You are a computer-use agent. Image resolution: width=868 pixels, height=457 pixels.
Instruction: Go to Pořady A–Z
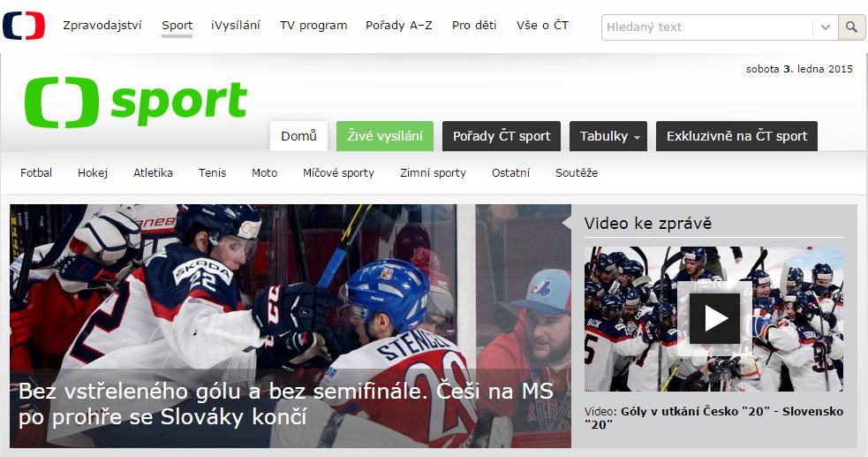click(398, 26)
